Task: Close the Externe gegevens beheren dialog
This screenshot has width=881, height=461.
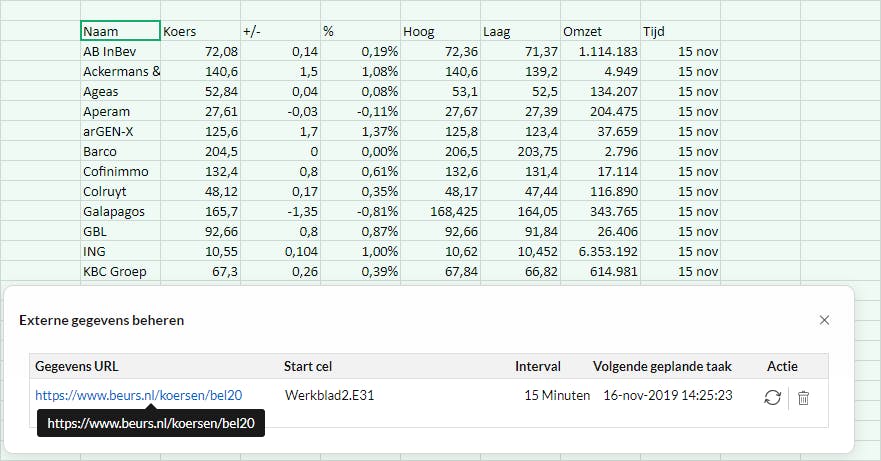Action: coord(824,320)
